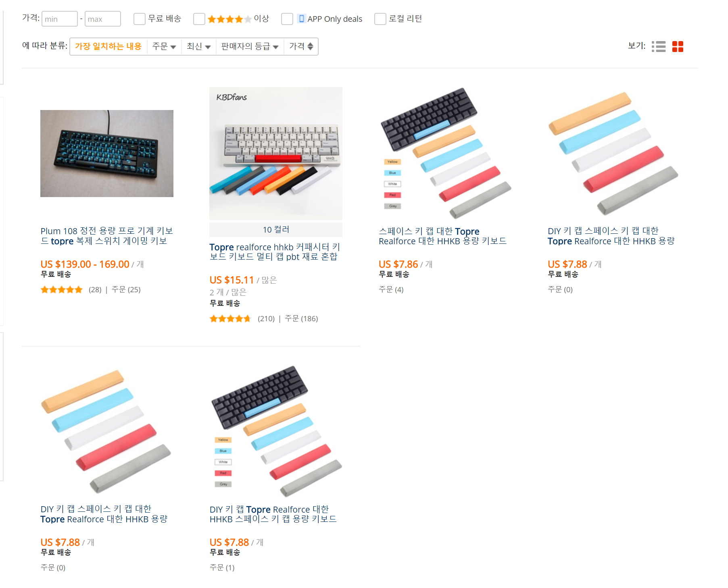The height and width of the screenshot is (588, 728).
Task: Click the (28) review count on Plum listing
Action: pyautogui.click(x=95, y=289)
